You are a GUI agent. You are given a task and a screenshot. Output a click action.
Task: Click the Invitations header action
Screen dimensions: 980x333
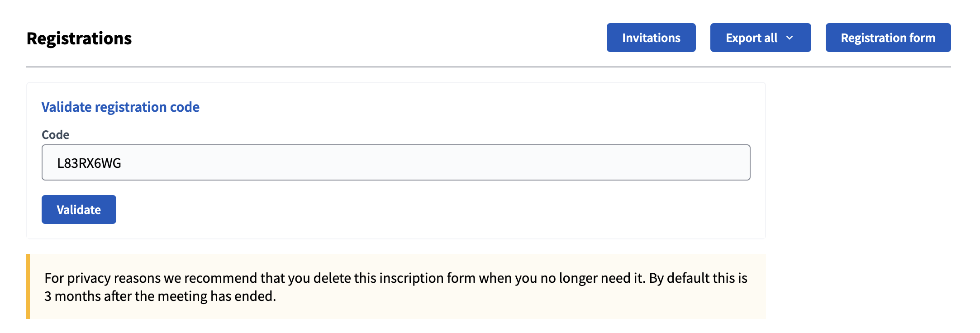click(x=651, y=38)
